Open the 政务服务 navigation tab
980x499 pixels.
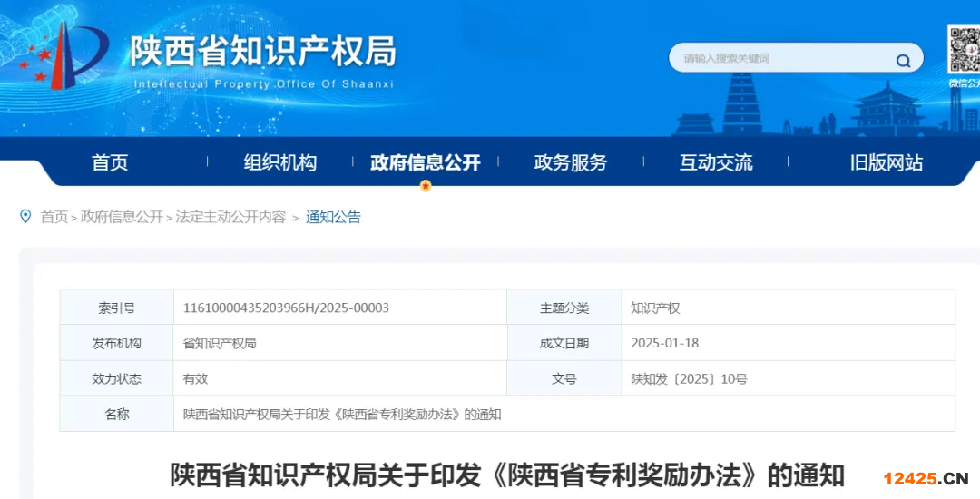[570, 162]
